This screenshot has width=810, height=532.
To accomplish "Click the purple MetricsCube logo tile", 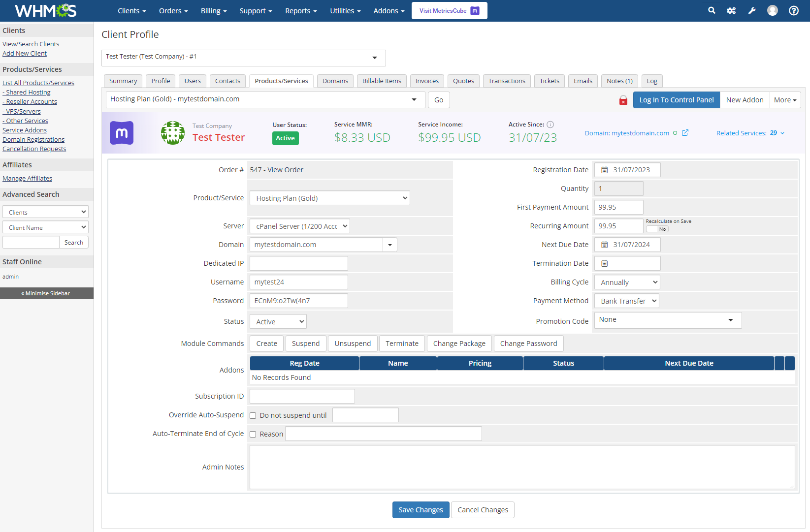I will 122,133.
